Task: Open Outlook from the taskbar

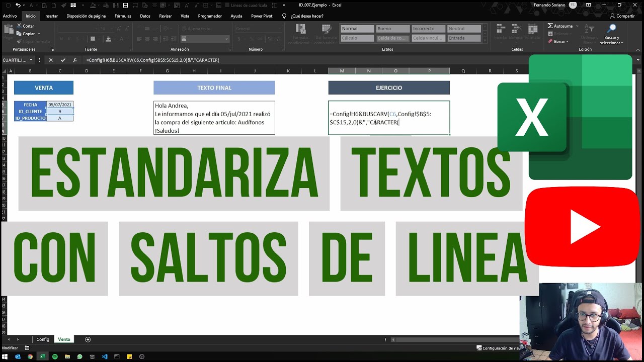Action: (18, 356)
